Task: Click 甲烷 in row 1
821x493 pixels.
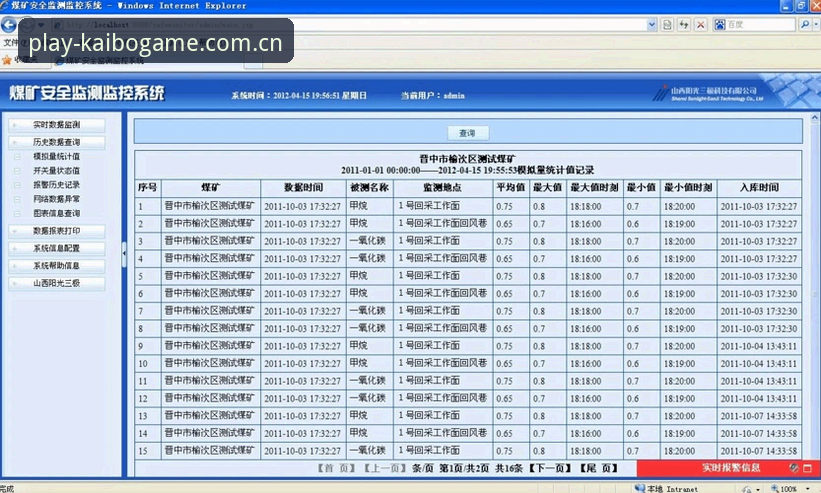Action: 359,206
